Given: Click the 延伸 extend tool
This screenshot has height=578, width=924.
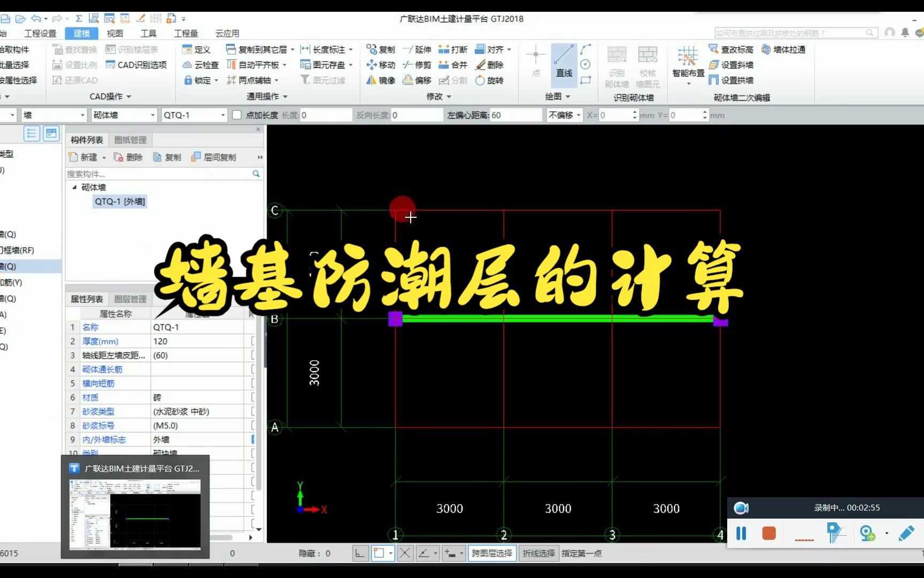Looking at the screenshot, I should click(417, 49).
